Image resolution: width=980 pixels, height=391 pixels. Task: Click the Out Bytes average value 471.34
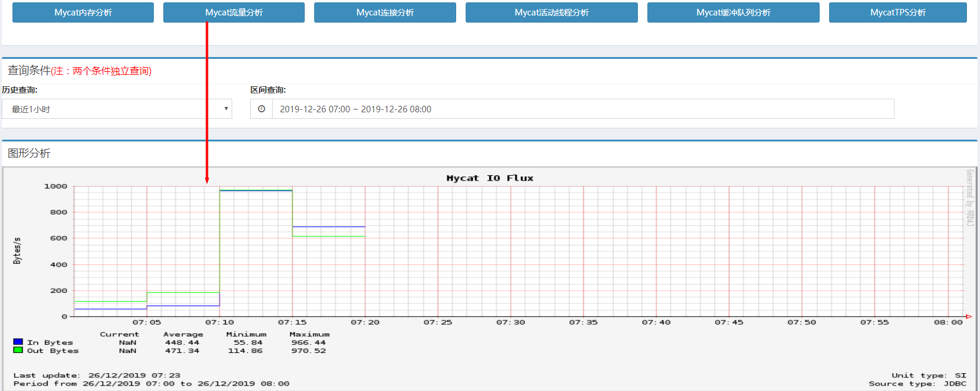182,351
